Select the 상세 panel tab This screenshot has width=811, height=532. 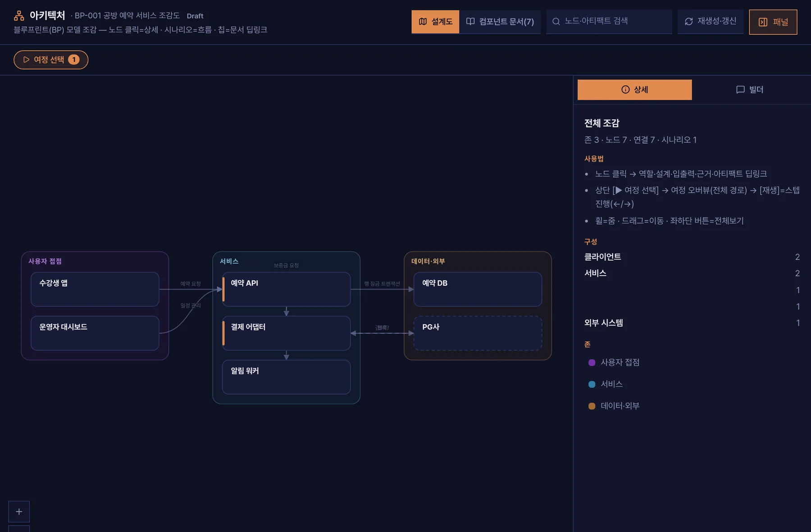click(x=634, y=90)
